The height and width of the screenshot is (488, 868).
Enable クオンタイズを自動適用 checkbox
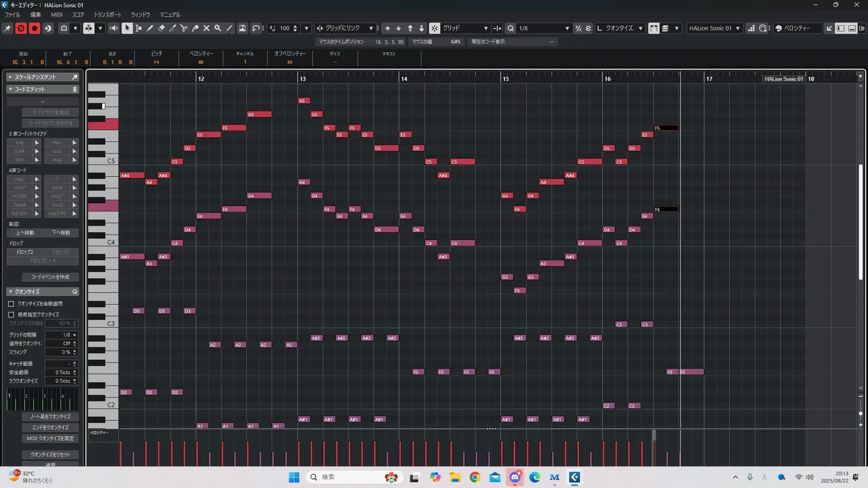(x=11, y=304)
